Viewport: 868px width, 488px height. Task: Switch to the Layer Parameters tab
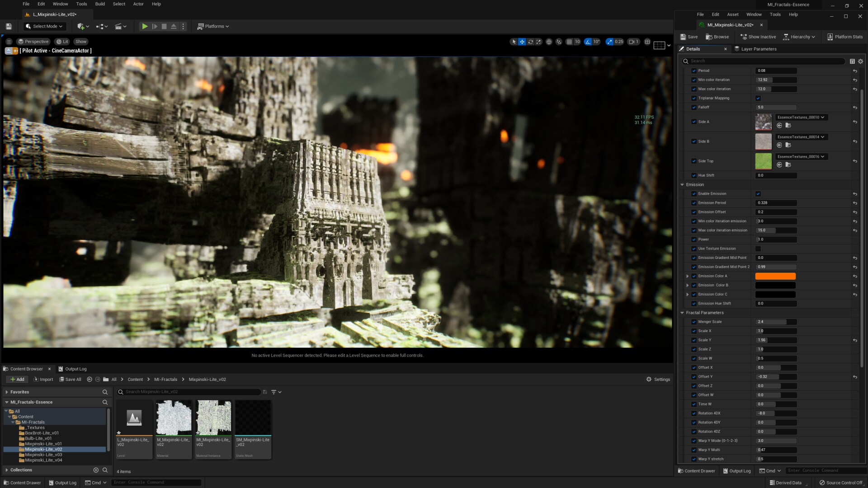coord(758,49)
